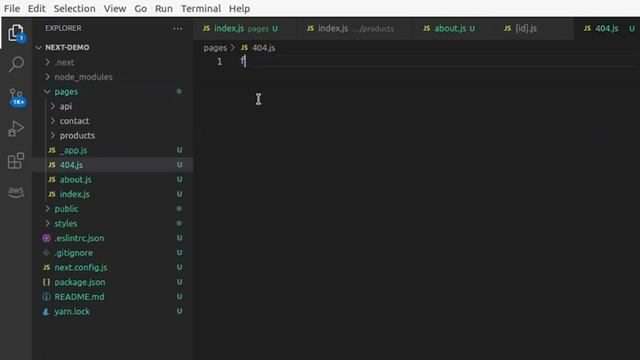Open index.js in the explorer tree
This screenshot has height=360, width=640.
[x=75, y=194]
